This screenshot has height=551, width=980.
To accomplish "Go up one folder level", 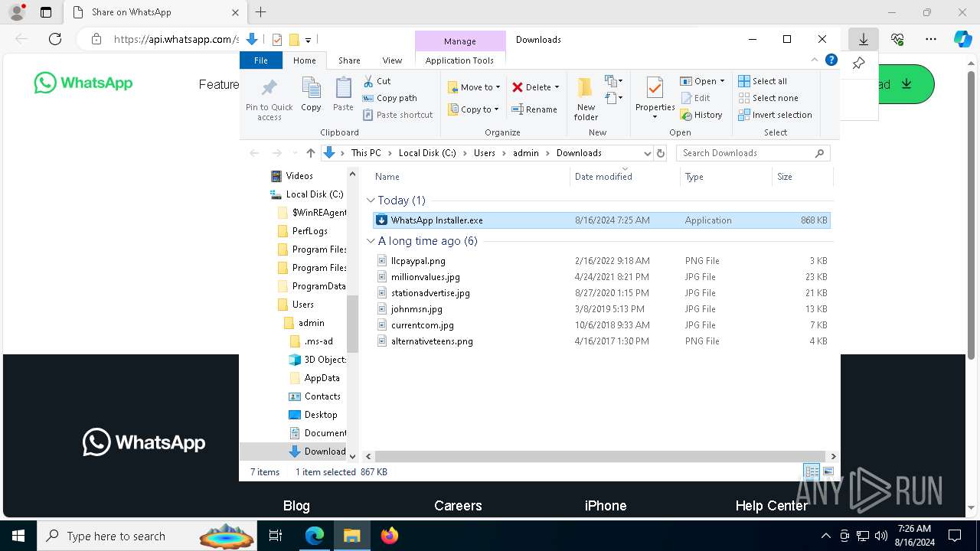I will click(310, 153).
